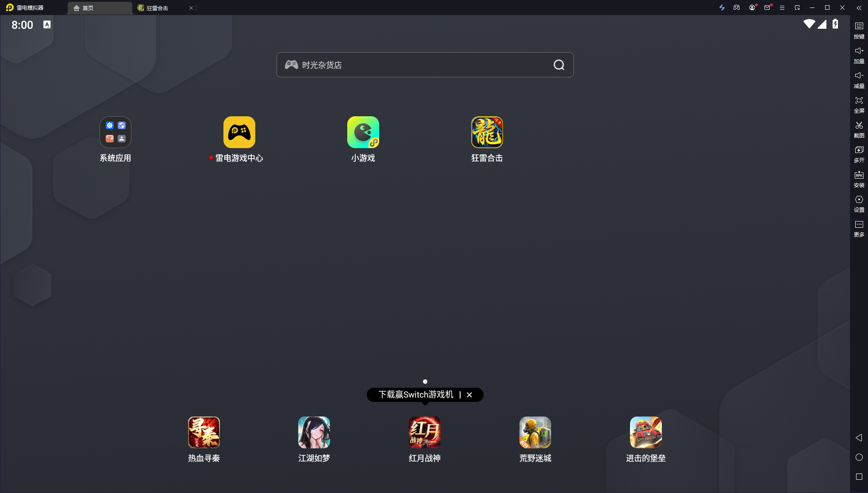
Task: Dismiss the Switch promo tooltip
Action: (469, 395)
